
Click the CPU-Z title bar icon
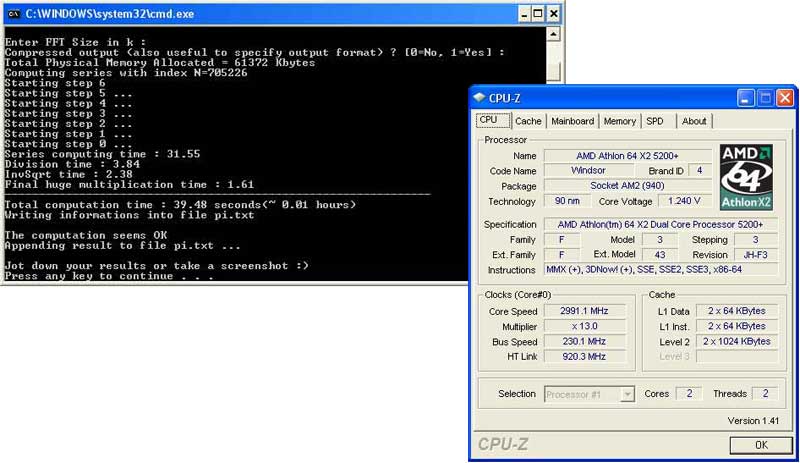[479, 97]
